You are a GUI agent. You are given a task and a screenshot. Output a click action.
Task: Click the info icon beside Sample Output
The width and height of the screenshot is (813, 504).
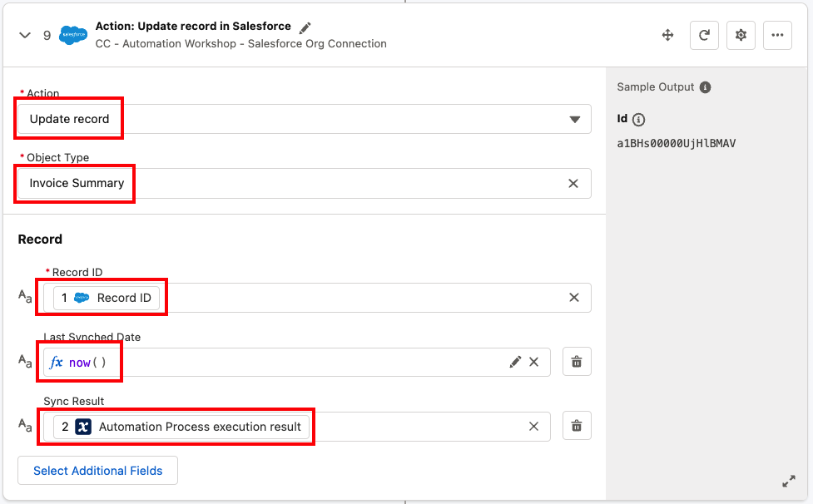click(705, 87)
